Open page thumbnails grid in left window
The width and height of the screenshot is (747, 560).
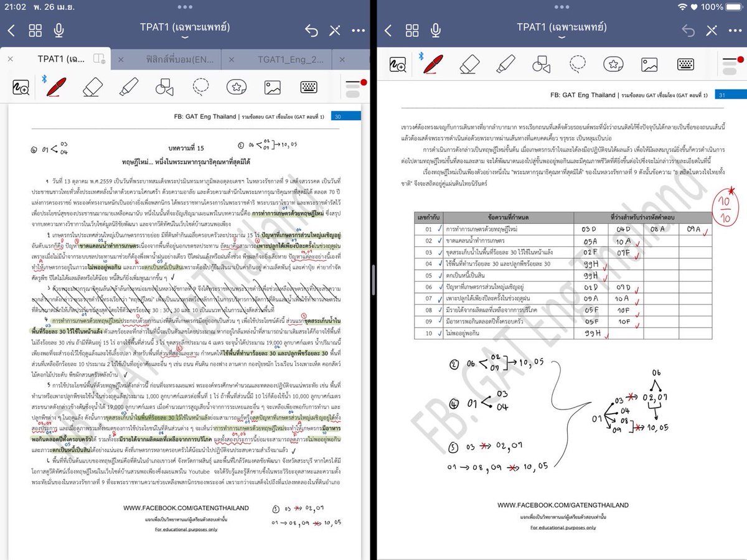click(x=35, y=30)
